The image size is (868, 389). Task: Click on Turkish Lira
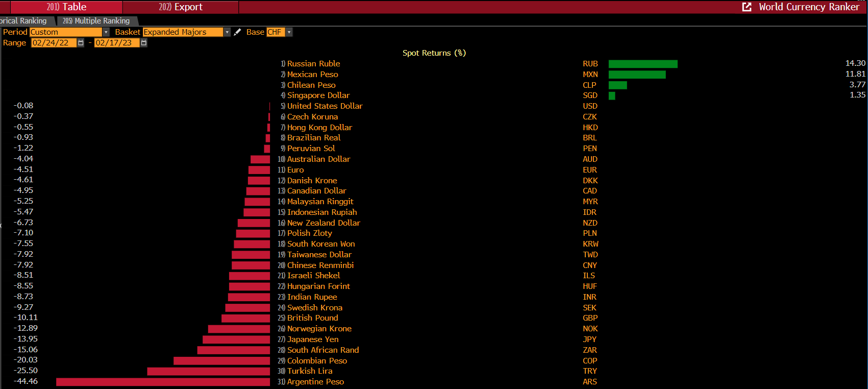coord(310,371)
